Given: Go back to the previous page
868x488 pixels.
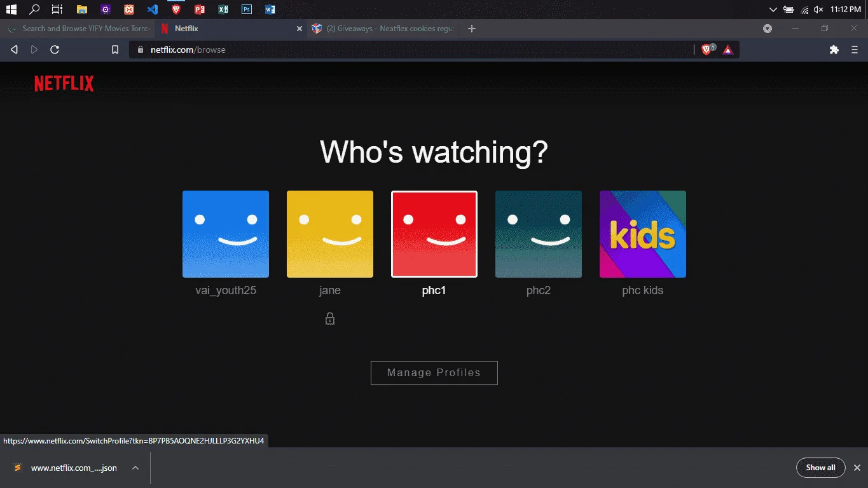Looking at the screenshot, I should [x=14, y=50].
